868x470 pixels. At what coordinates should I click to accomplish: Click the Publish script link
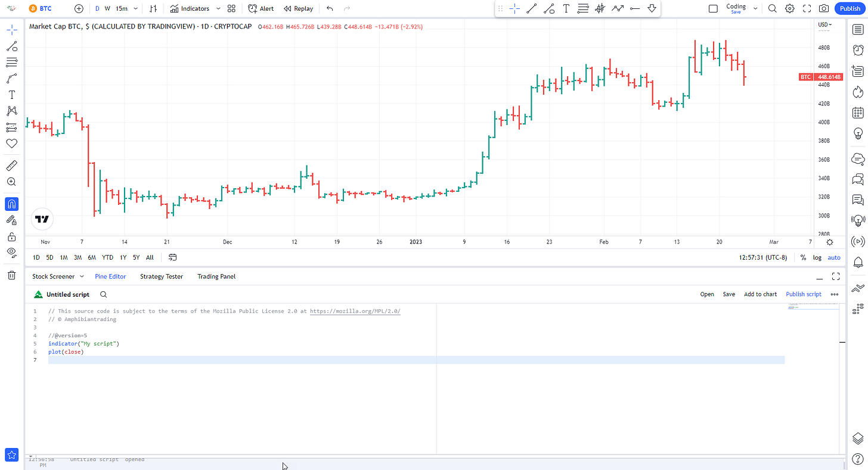[x=804, y=294]
